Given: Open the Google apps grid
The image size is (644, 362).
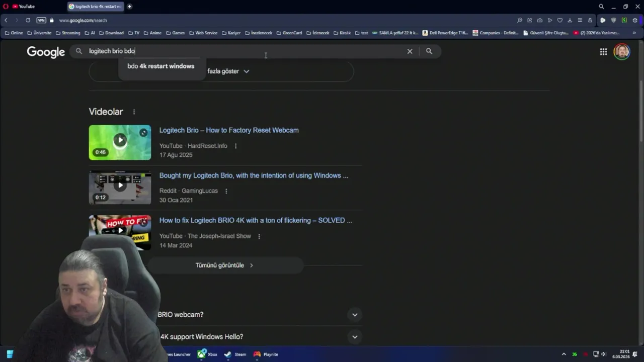Looking at the screenshot, I should point(603,52).
